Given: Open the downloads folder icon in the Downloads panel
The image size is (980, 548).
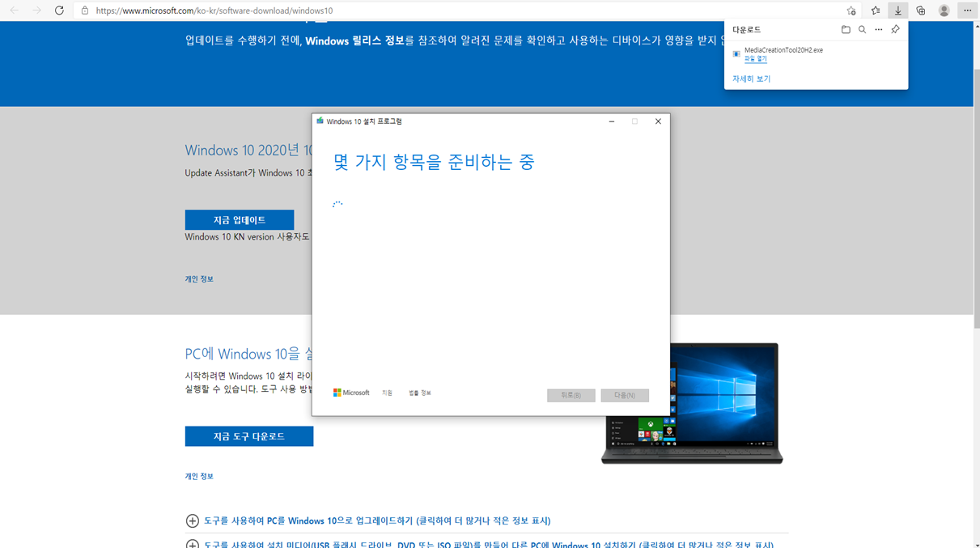Looking at the screenshot, I should (846, 30).
